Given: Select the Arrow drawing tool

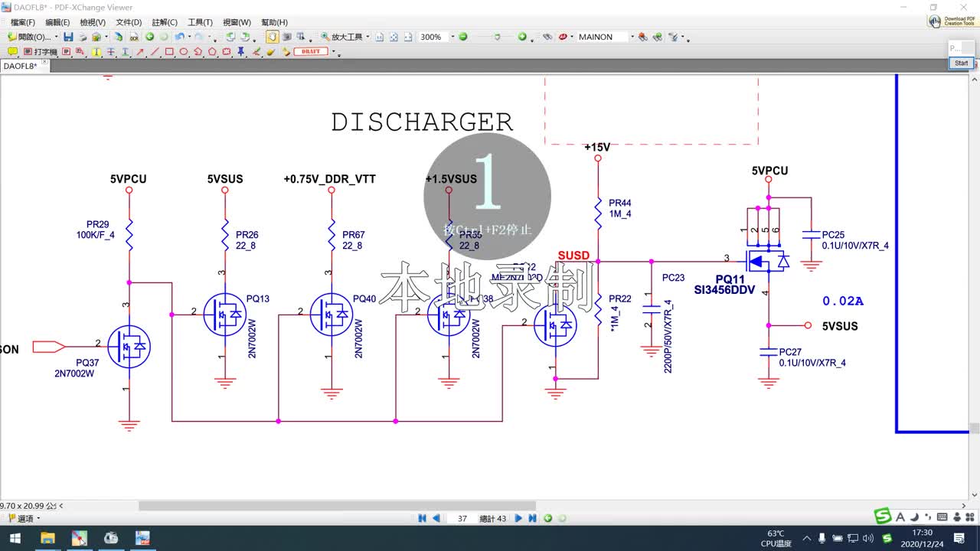Looking at the screenshot, I should (x=140, y=51).
